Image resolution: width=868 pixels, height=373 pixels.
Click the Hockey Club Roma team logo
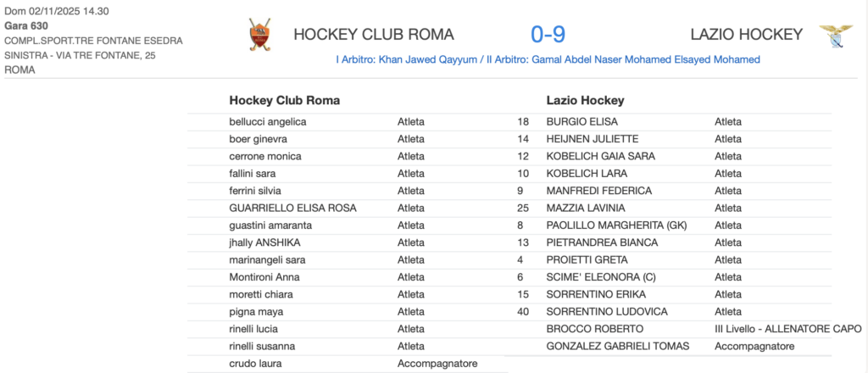[259, 35]
